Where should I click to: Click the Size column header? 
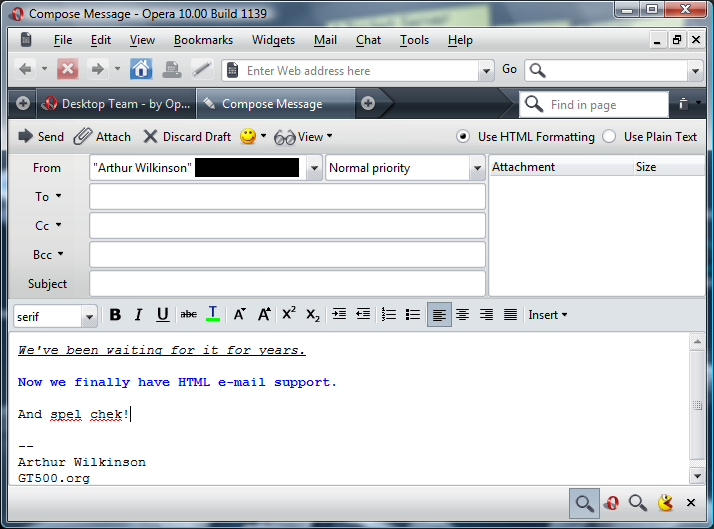coord(669,167)
